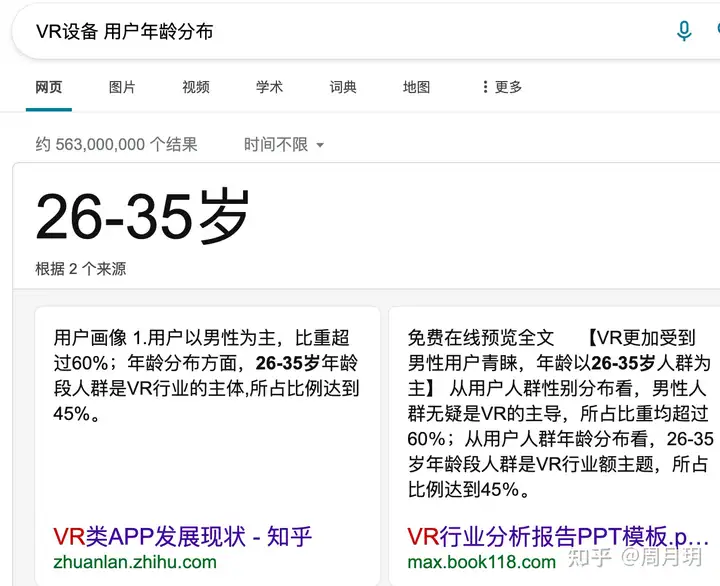The width and height of the screenshot is (720, 586).
Task: Click the 免费在线预览全文 snippet text
Action: [x=560, y=413]
